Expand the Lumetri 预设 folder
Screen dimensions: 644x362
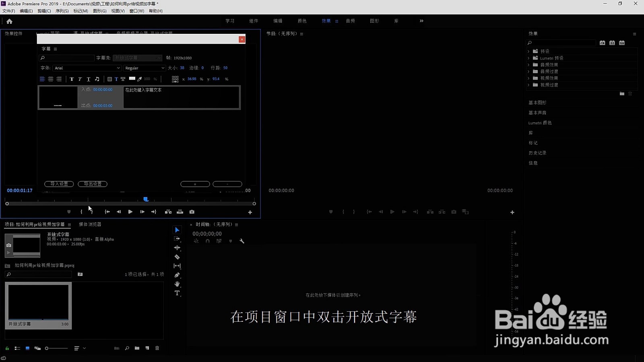click(528, 58)
